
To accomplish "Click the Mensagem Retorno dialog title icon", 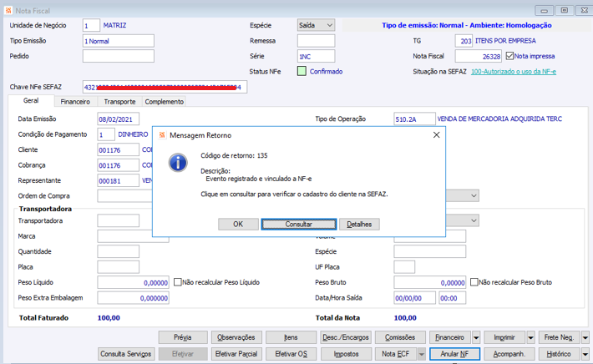I will (x=162, y=135).
